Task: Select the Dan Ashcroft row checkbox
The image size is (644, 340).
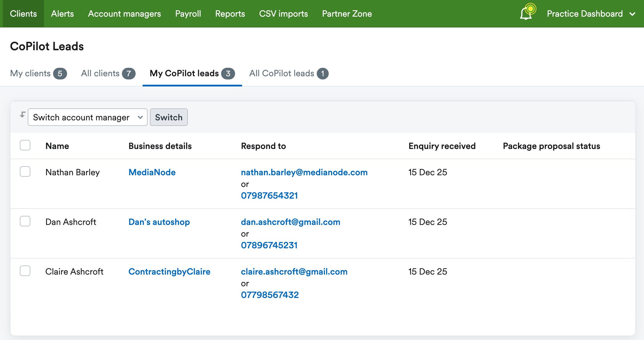Action: click(x=25, y=221)
